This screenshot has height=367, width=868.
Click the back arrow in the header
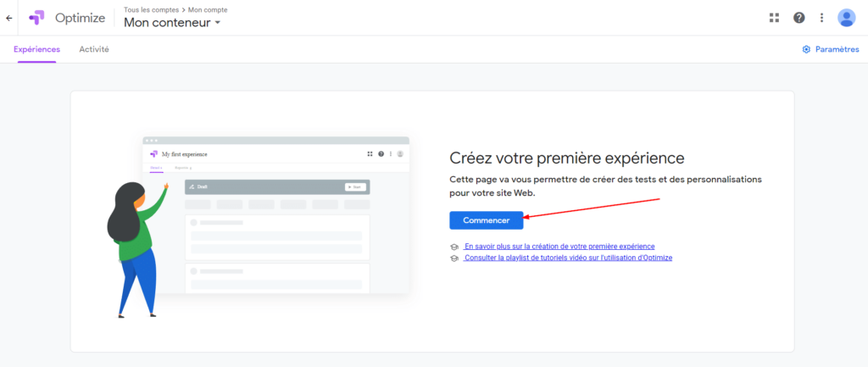(x=9, y=18)
